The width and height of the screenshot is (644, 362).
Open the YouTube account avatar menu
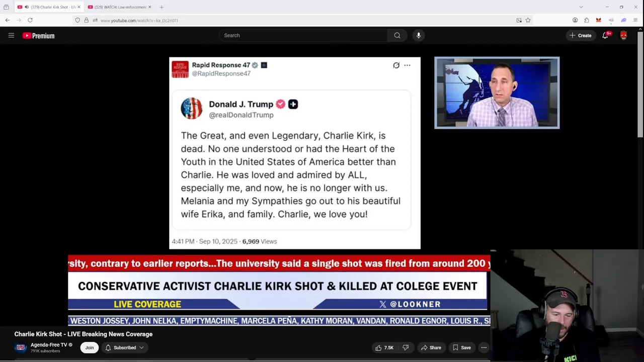[x=624, y=35]
